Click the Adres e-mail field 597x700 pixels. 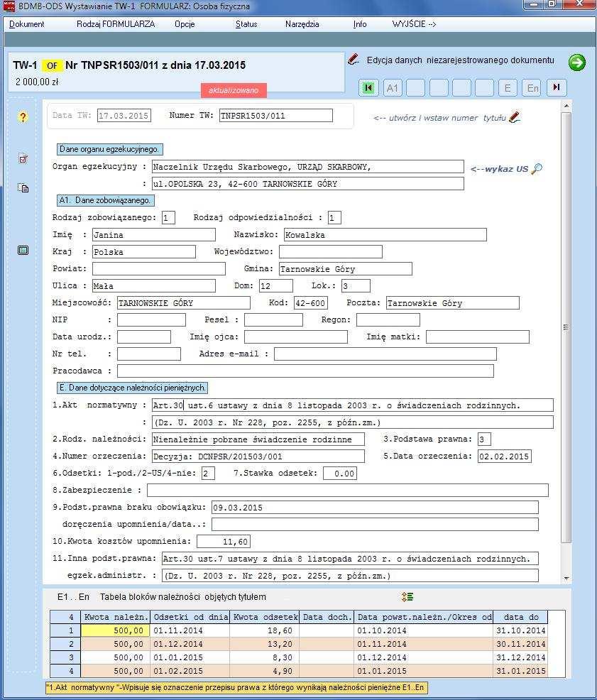tap(385, 354)
